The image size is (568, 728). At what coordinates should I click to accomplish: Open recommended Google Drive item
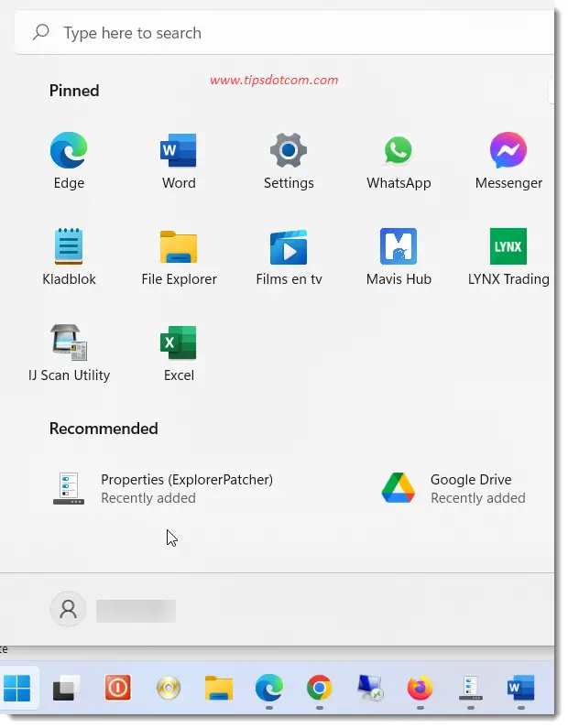pos(453,488)
